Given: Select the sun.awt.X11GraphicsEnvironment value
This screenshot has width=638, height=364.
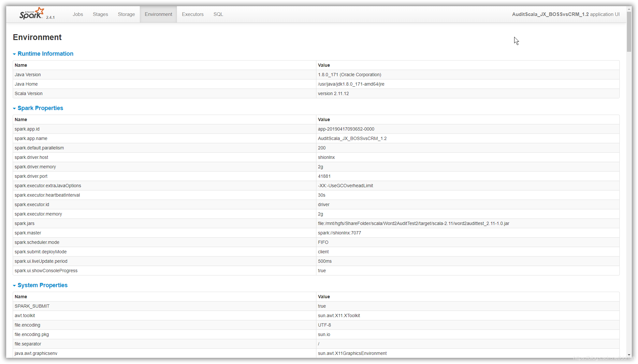Looking at the screenshot, I should tap(352, 353).
